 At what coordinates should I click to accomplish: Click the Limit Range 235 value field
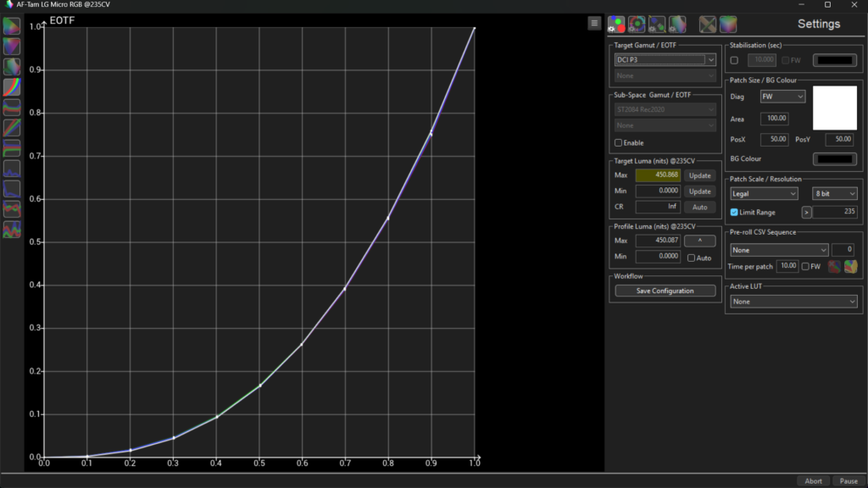835,212
